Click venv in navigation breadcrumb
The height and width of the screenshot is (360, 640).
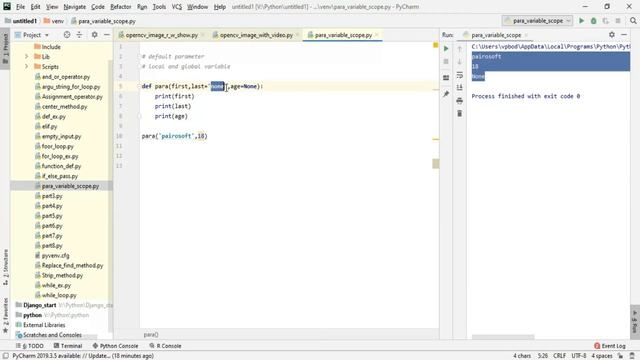(x=53, y=21)
